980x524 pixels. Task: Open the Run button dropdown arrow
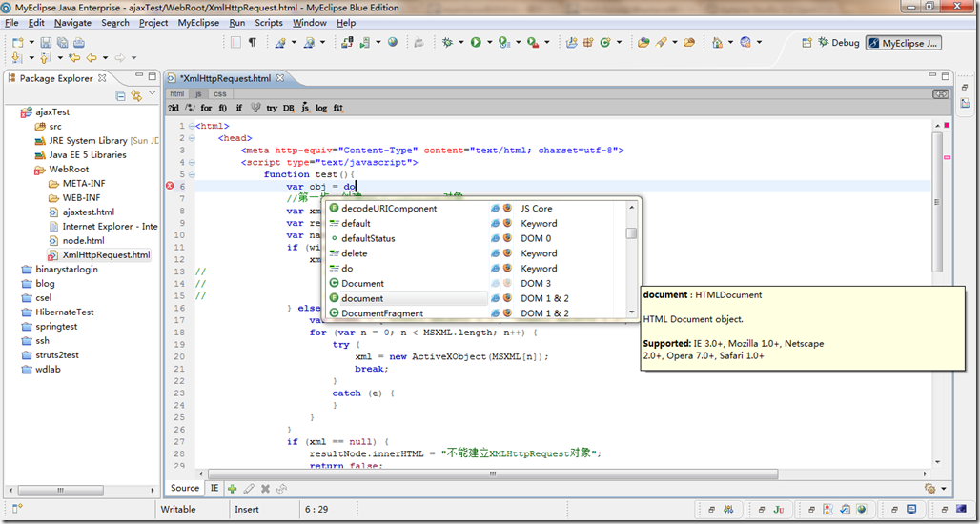pos(488,43)
